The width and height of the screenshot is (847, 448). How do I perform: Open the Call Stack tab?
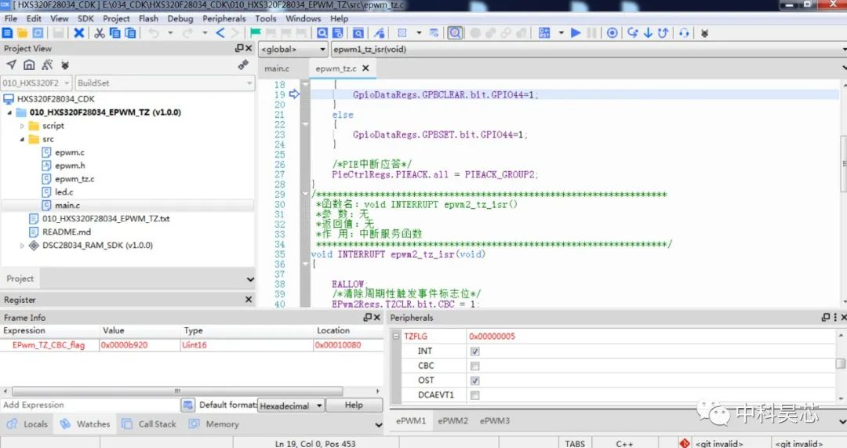point(150,424)
